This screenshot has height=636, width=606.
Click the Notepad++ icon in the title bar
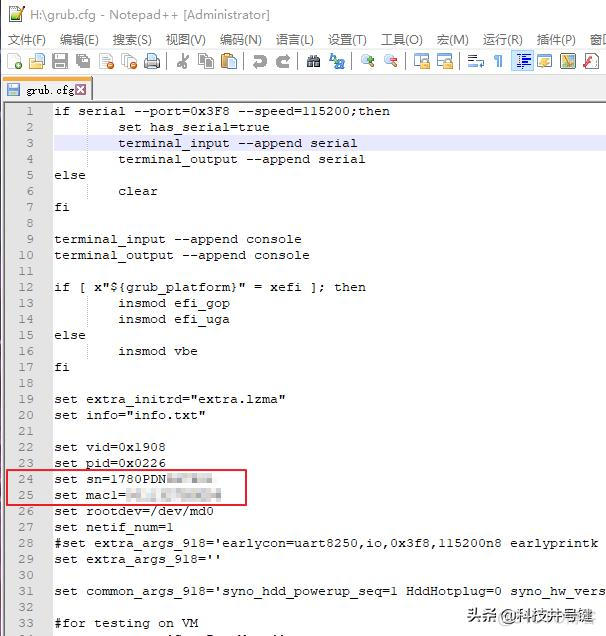click(17, 14)
